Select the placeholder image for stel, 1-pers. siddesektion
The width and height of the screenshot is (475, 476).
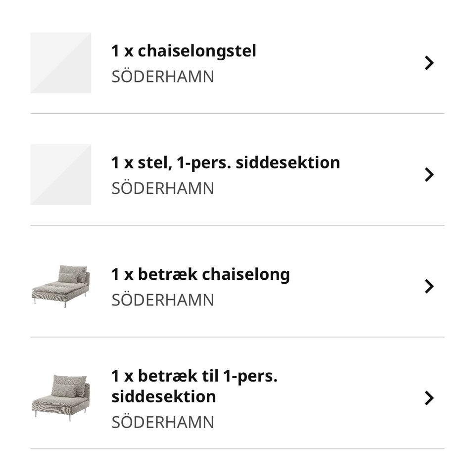click(x=61, y=174)
